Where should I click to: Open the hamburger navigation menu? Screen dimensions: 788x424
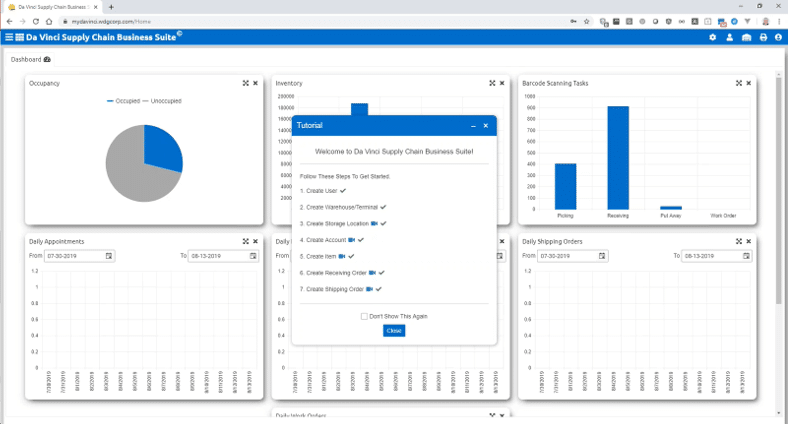9,37
